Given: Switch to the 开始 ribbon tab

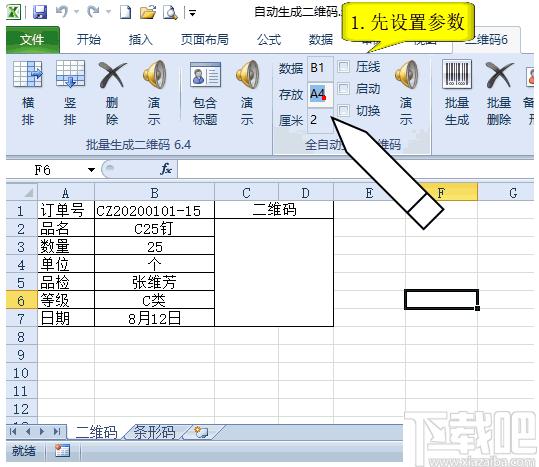Looking at the screenshot, I should [89, 40].
